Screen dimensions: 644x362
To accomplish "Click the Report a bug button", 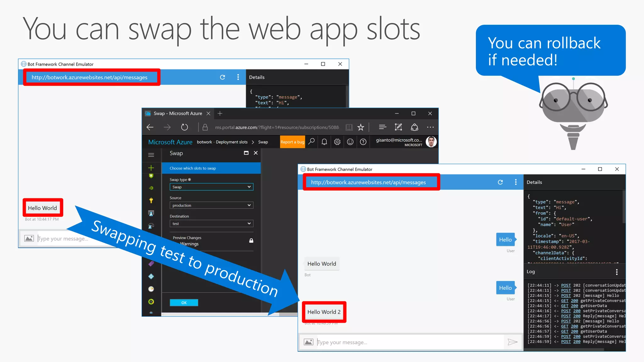I will tap(292, 142).
